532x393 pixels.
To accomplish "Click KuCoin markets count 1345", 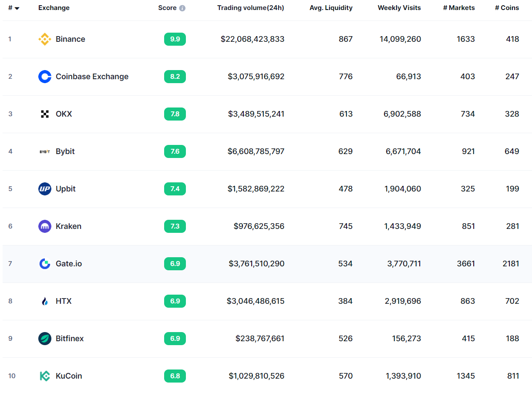I will (466, 376).
